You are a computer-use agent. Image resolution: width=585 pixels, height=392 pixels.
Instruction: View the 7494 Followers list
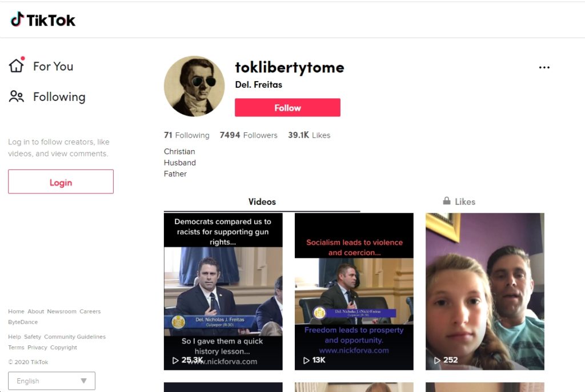tap(249, 135)
